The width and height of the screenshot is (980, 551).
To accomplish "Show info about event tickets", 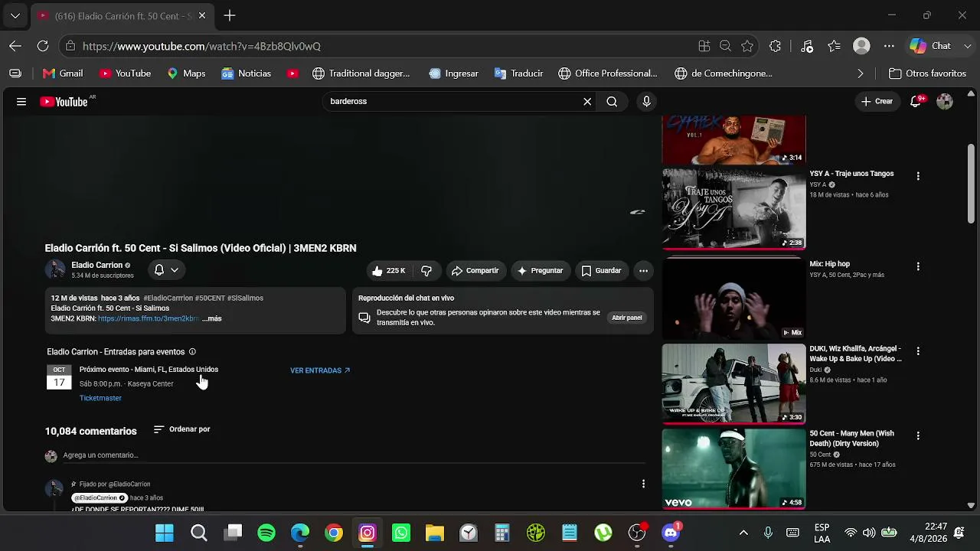I will (x=192, y=352).
